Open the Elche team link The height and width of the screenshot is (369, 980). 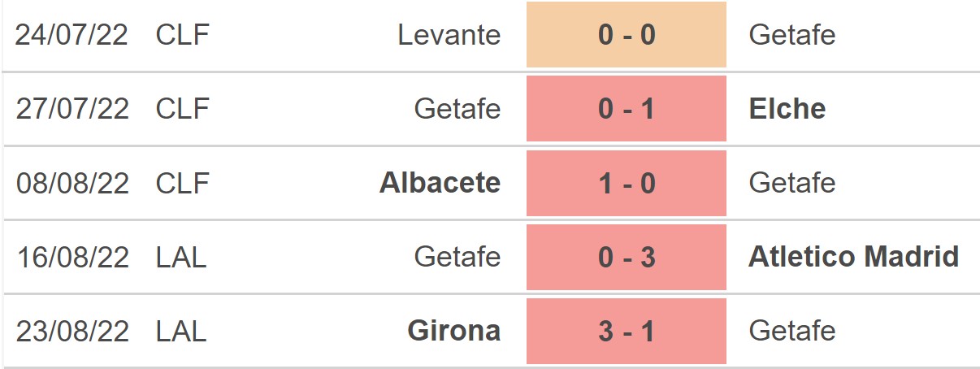click(787, 109)
